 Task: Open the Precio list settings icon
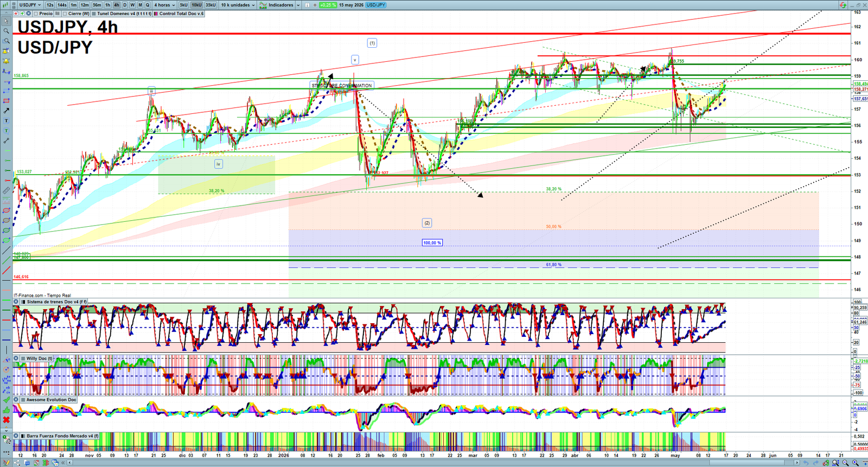pyautogui.click(x=58, y=14)
